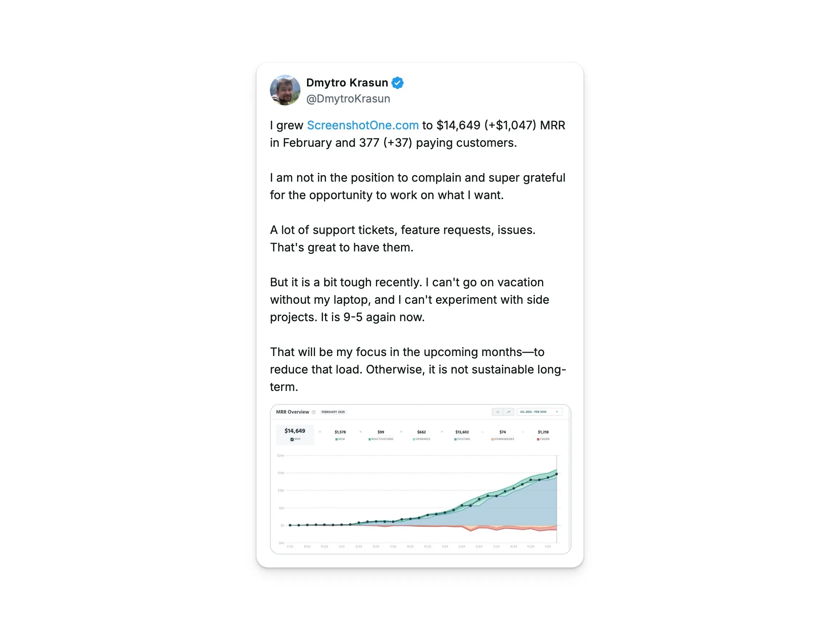Click the date range dropdown chevron
Viewport: 840px width, 630px height.
(x=557, y=412)
